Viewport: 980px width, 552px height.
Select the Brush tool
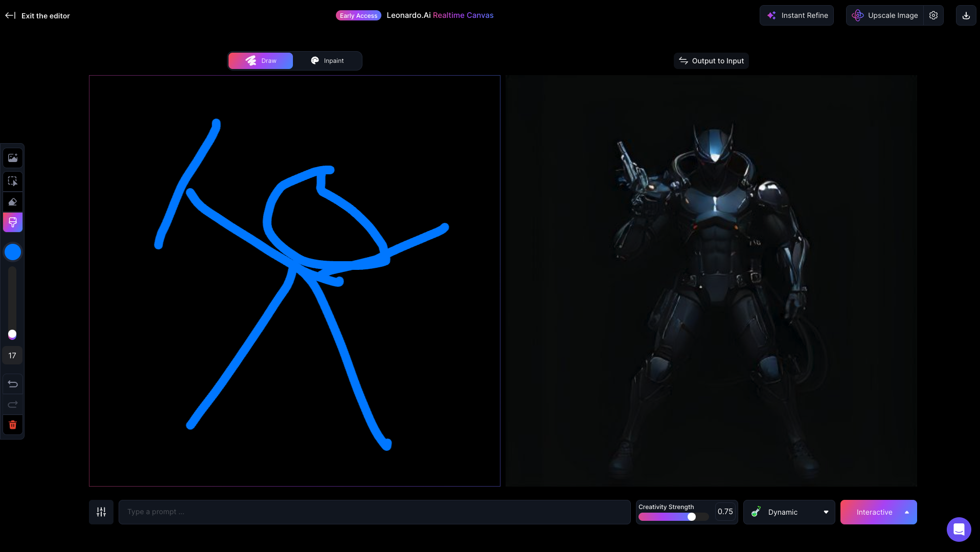tap(12, 222)
